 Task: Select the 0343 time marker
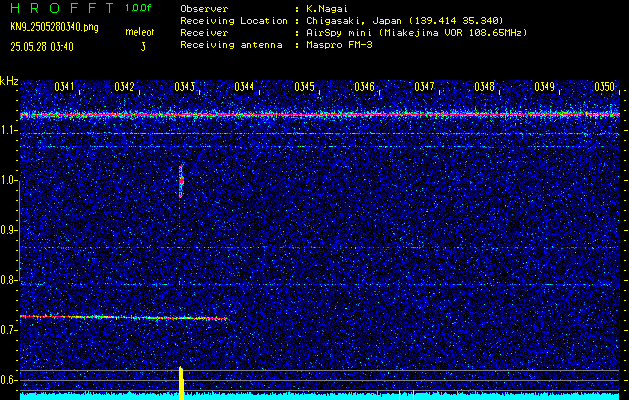pos(185,87)
